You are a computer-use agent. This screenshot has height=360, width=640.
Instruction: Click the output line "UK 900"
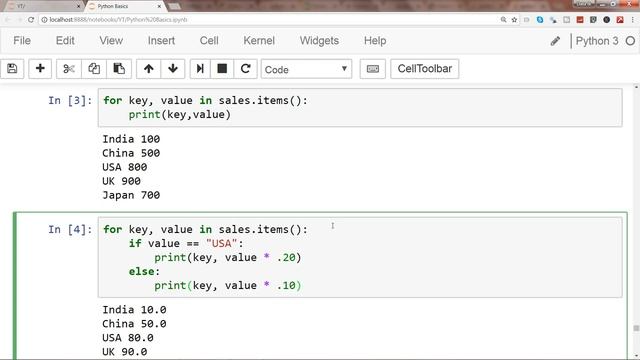(x=121, y=181)
